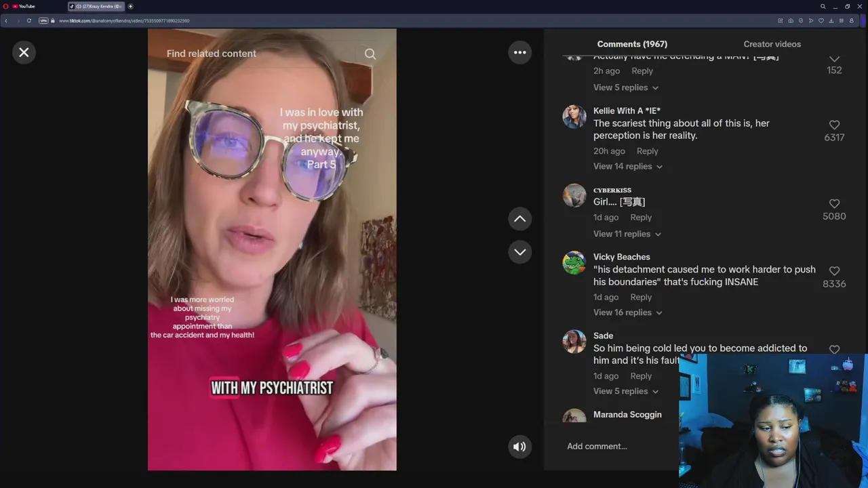Screen dimensions: 868x488
Task: Toggle the VPN badge in address bar
Action: (x=43, y=20)
